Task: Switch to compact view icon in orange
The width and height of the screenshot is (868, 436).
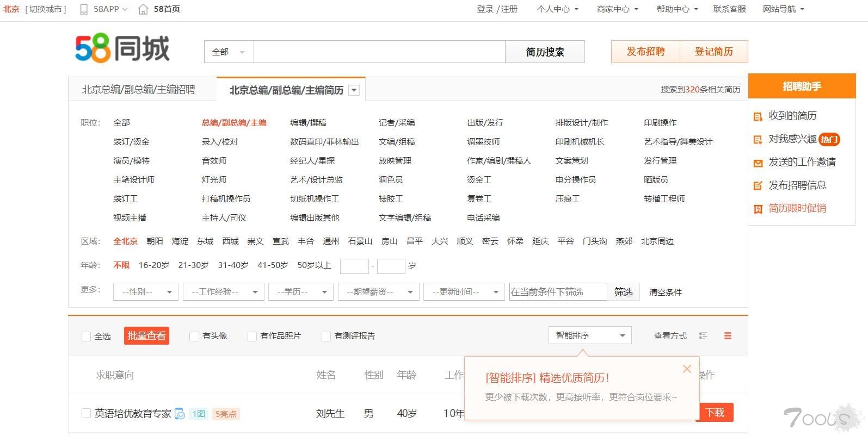Action: [728, 336]
